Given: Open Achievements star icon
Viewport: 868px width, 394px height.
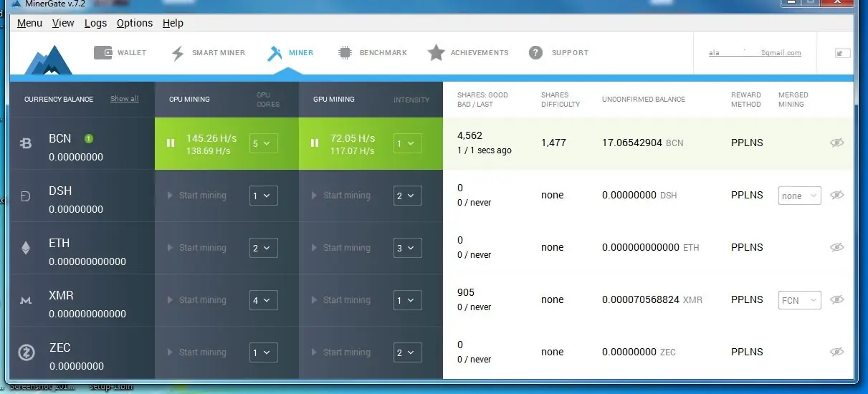Looking at the screenshot, I should (436, 53).
